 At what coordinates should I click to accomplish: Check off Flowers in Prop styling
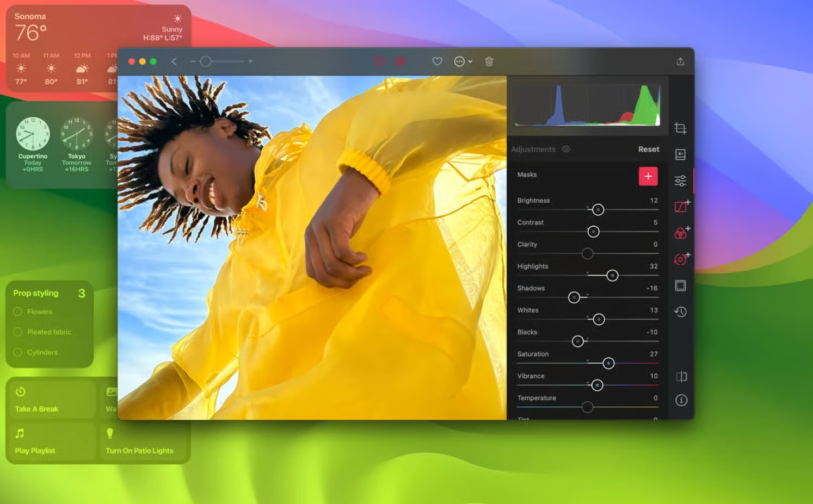click(17, 311)
